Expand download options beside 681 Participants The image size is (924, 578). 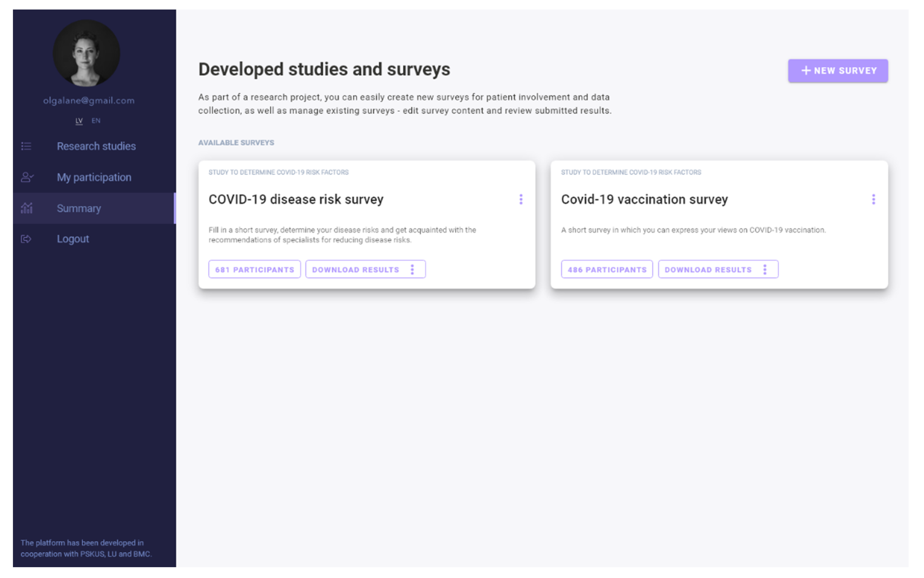[x=412, y=270]
